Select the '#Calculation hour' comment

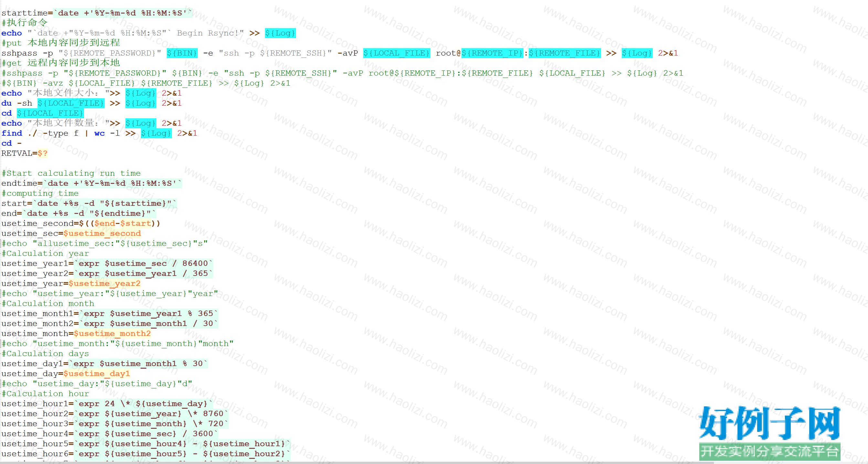point(45,394)
